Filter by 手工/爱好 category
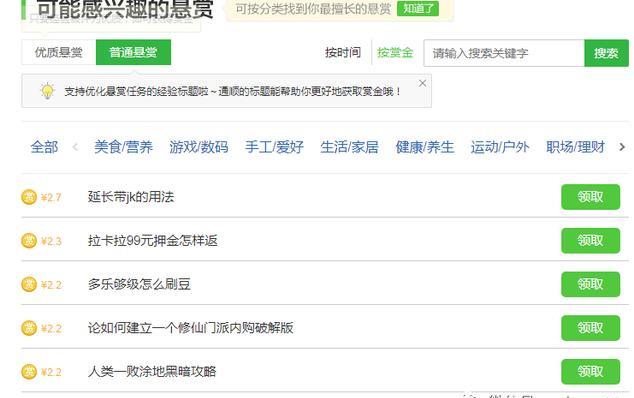634x398 pixels. [x=274, y=147]
